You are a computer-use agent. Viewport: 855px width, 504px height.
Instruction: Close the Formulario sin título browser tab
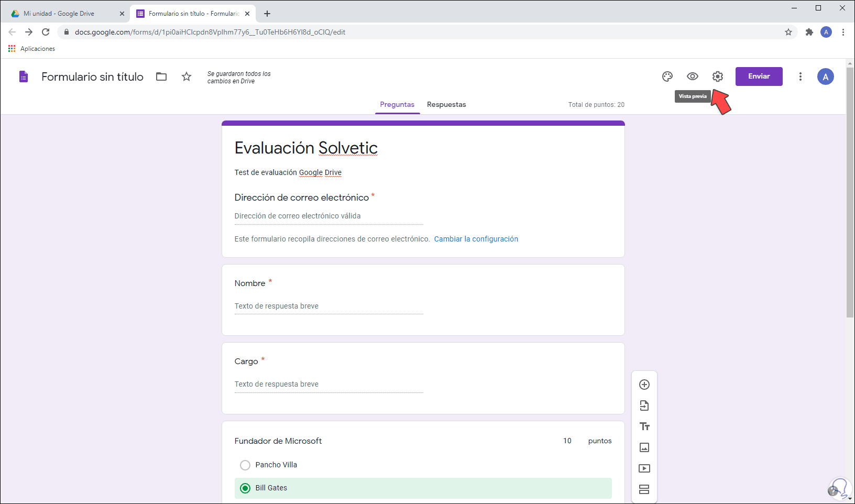247,14
